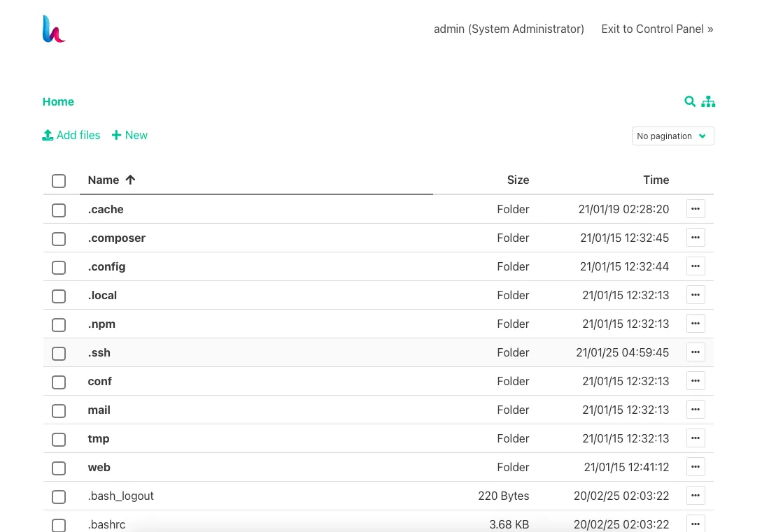The height and width of the screenshot is (532, 762).
Task: Open the folder tree view icon
Action: (708, 101)
